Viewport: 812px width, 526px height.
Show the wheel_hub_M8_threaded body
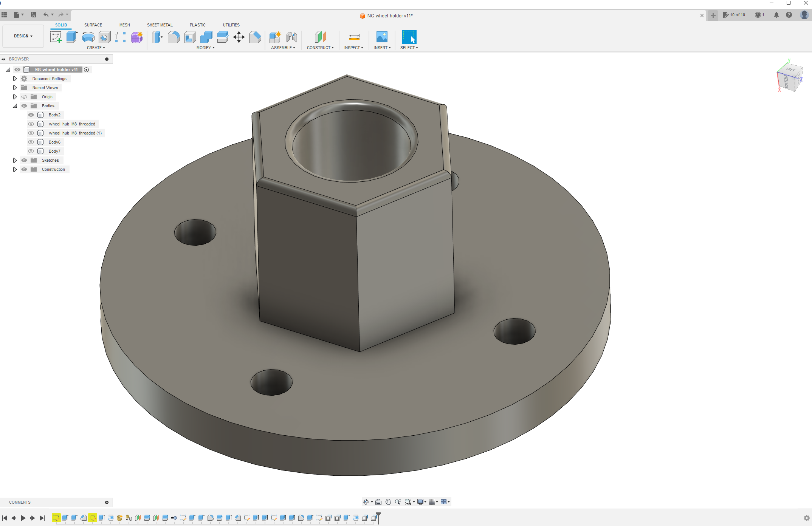pyautogui.click(x=31, y=124)
